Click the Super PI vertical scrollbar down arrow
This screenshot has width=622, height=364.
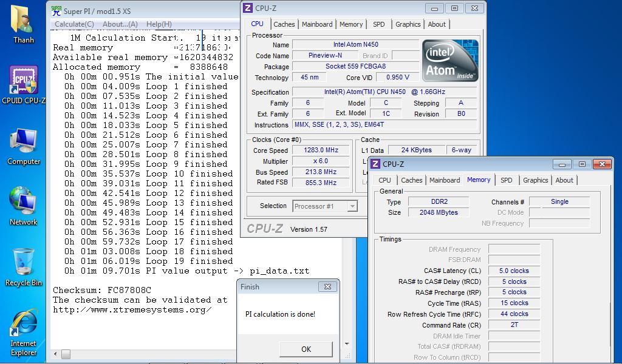(347, 344)
